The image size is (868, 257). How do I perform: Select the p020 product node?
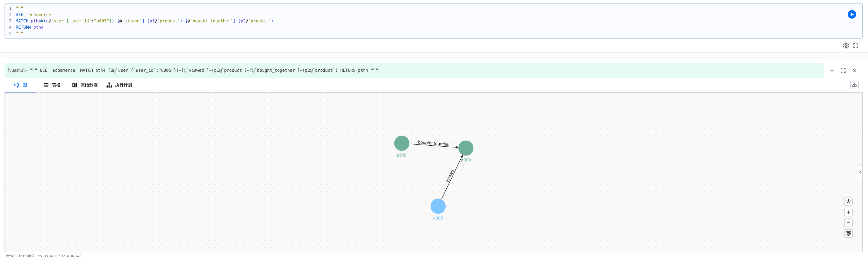pyautogui.click(x=466, y=148)
